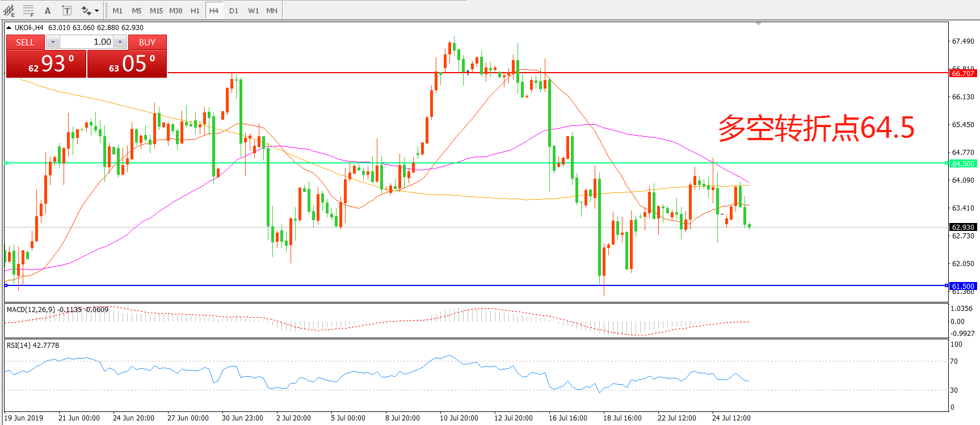Click the red 66.707 price level label
The height and width of the screenshot is (425, 980).
tap(962, 73)
